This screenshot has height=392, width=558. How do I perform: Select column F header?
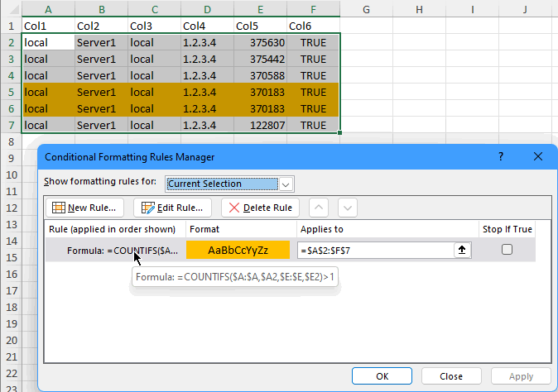pyautogui.click(x=313, y=9)
